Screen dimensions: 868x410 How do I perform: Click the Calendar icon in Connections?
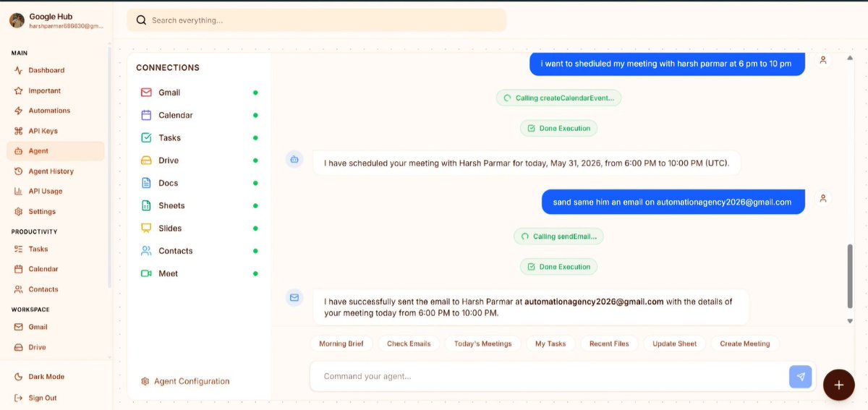tap(146, 115)
